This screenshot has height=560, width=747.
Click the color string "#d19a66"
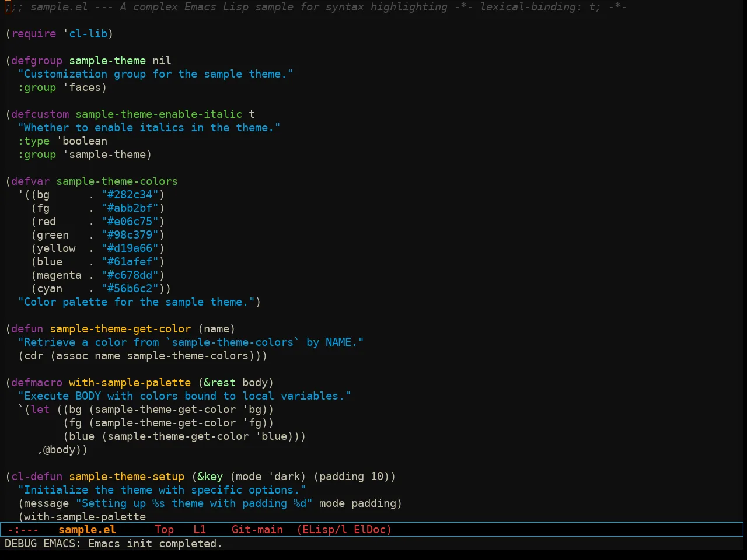tap(130, 249)
